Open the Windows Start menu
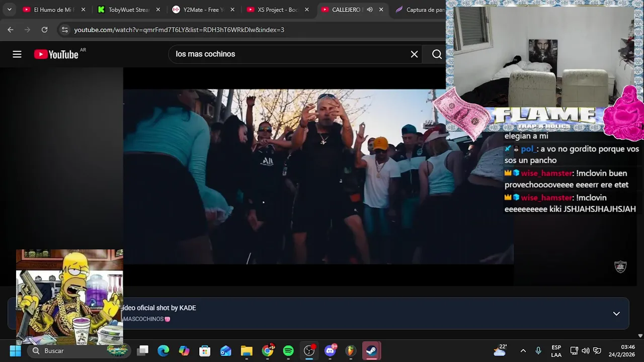 pyautogui.click(x=15, y=350)
